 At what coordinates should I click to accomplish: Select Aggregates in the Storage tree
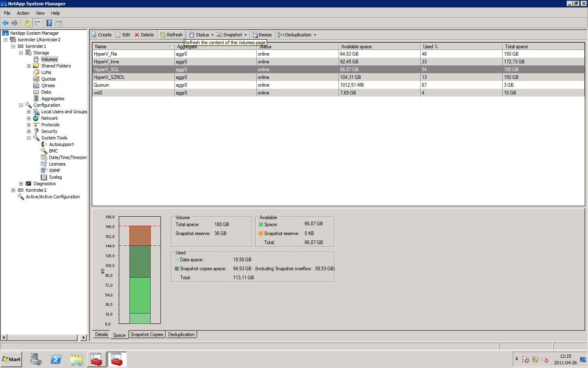click(x=53, y=99)
